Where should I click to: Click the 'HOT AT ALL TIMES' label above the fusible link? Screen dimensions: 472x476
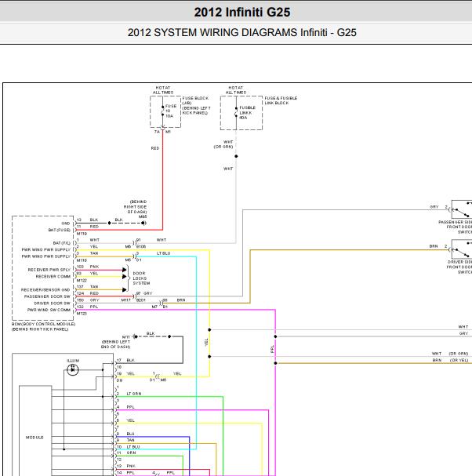(x=236, y=90)
